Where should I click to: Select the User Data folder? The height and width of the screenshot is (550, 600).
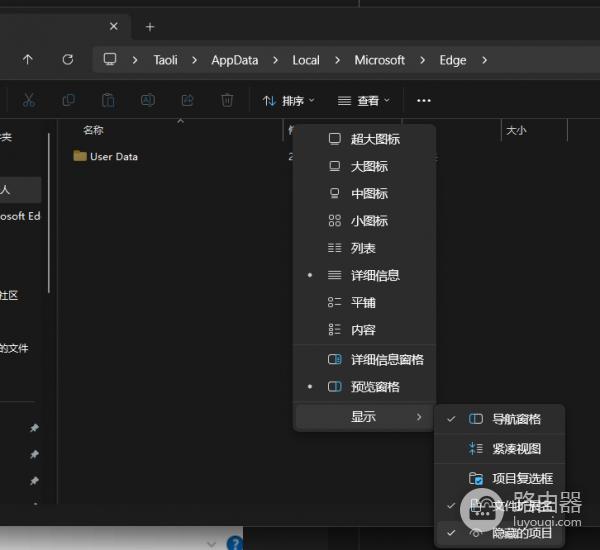coord(106,156)
